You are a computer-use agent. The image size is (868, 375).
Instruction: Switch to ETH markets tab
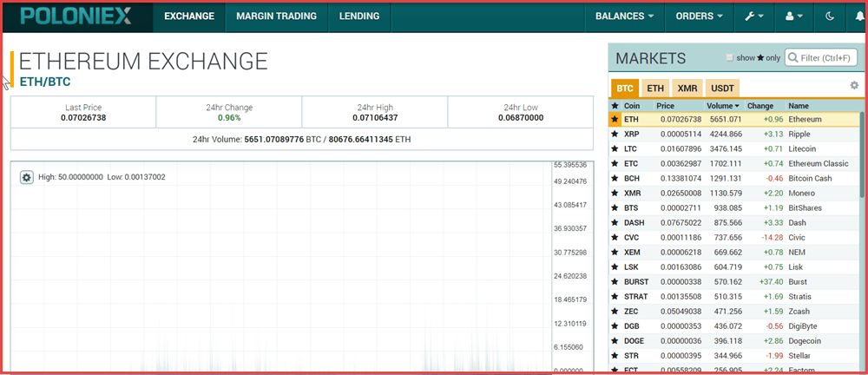pos(655,88)
